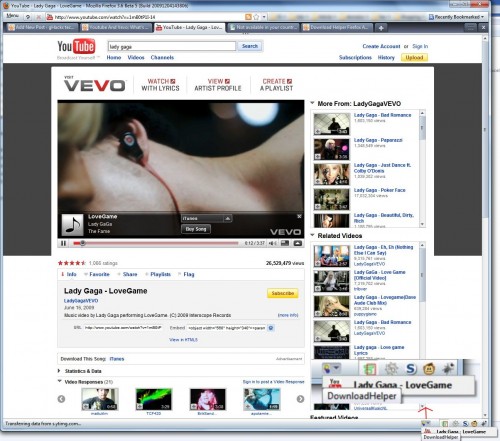Open the Channels navigation link
500x441 pixels.
pyautogui.click(x=162, y=58)
